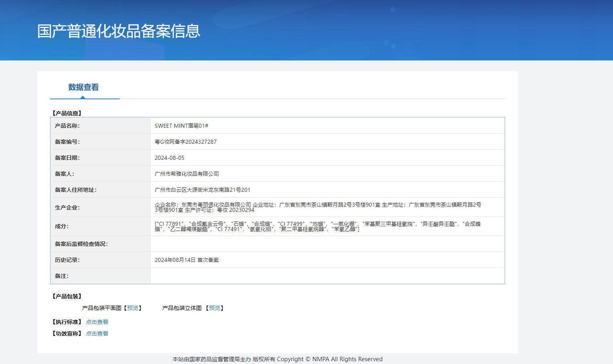The width and height of the screenshot is (613, 364).
Task: Select history record 2024年08月14日 首次备案
Action: (x=187, y=260)
